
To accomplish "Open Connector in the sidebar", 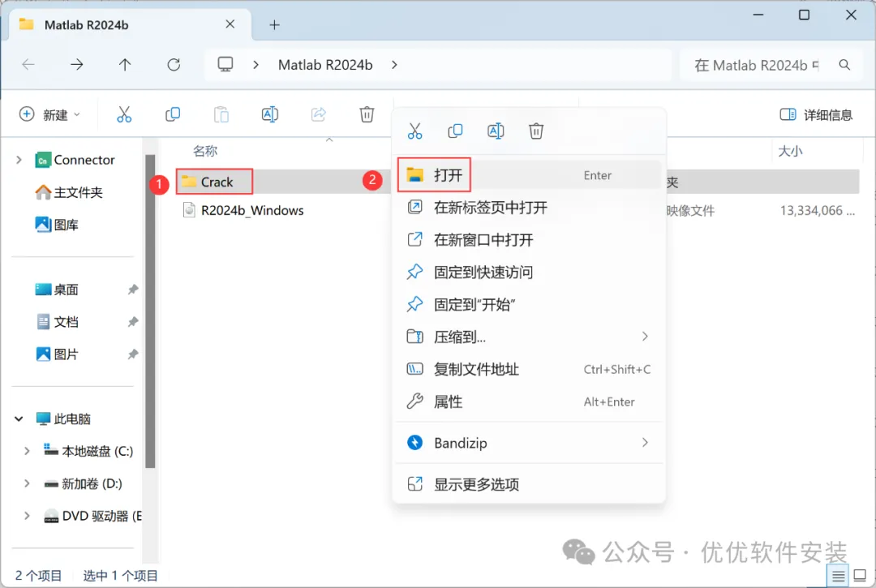I will 75,160.
